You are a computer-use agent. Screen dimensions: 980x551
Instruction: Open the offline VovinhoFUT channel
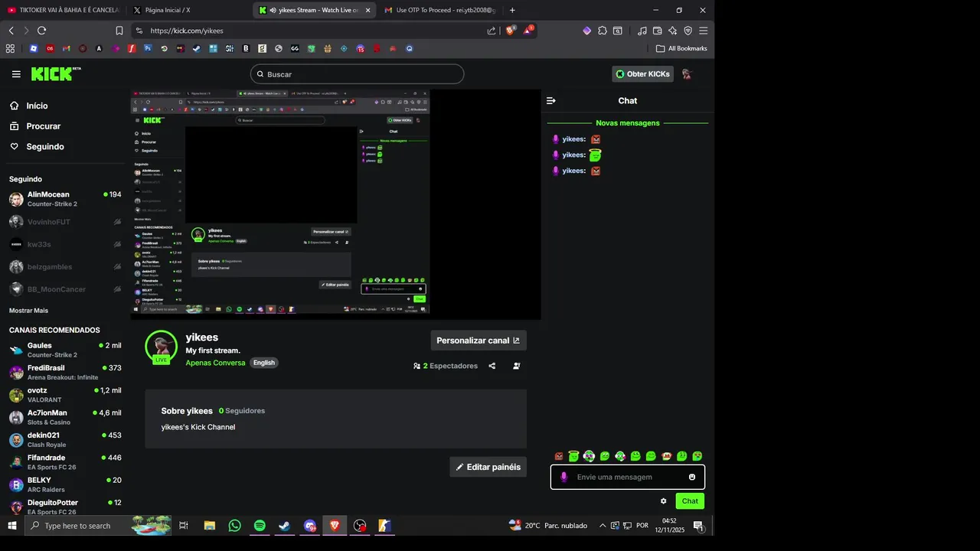[x=64, y=222]
